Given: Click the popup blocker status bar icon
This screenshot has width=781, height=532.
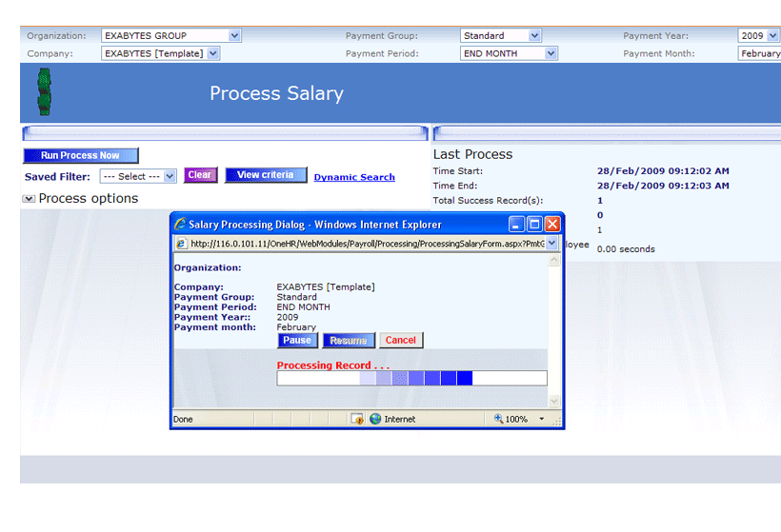Looking at the screenshot, I should tap(357, 419).
